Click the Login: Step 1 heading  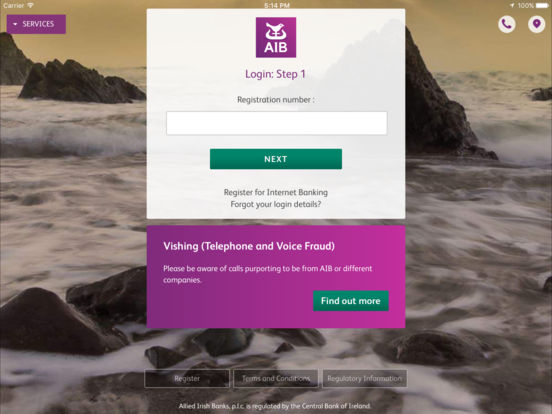coord(276,74)
